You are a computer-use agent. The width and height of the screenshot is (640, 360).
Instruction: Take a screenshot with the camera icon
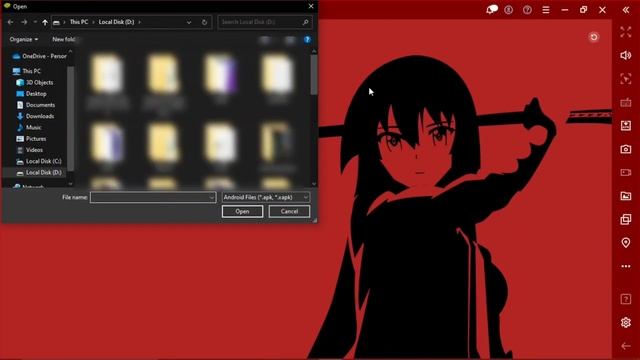(x=626, y=149)
